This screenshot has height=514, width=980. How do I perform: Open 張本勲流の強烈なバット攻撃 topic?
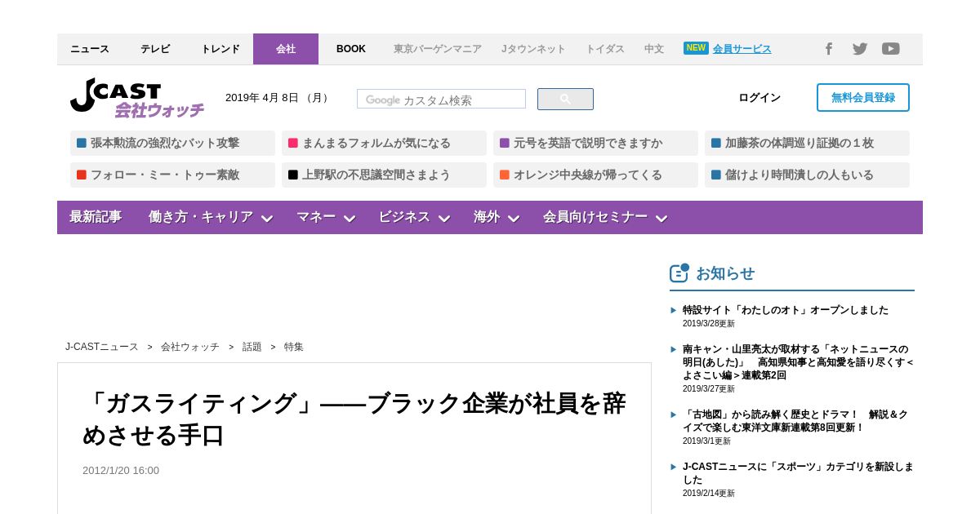pos(172,143)
